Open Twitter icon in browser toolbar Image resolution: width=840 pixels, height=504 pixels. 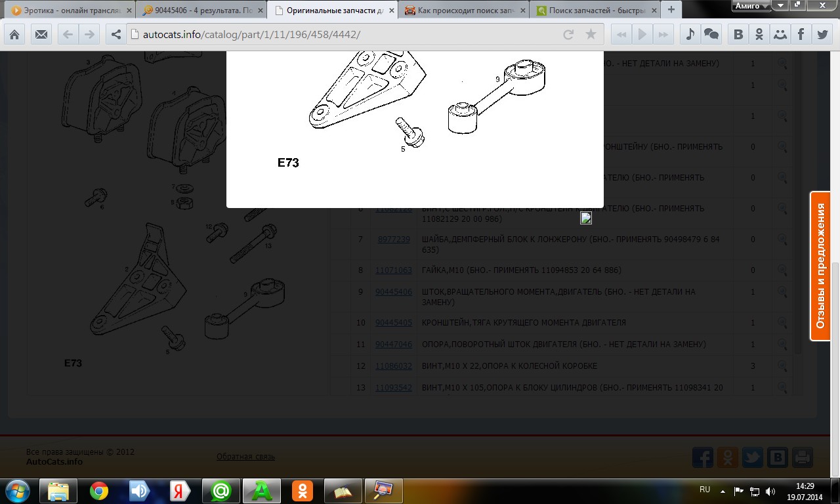coord(822,35)
